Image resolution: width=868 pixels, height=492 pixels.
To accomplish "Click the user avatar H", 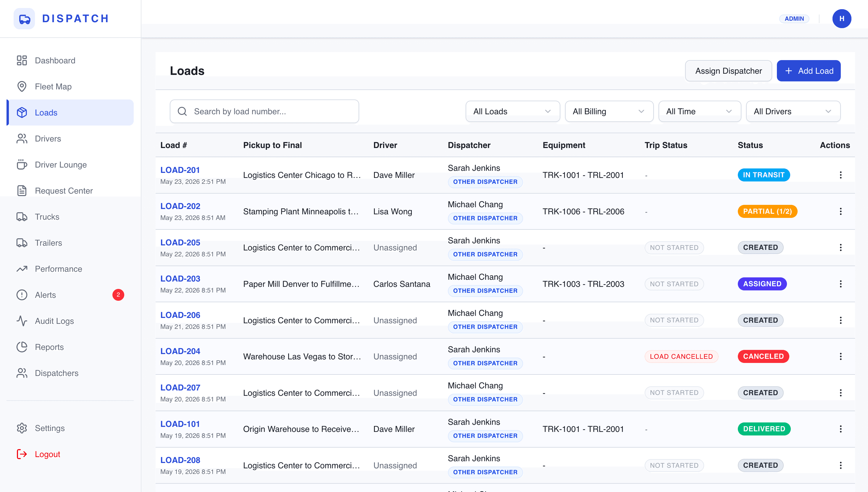I will pos(841,19).
